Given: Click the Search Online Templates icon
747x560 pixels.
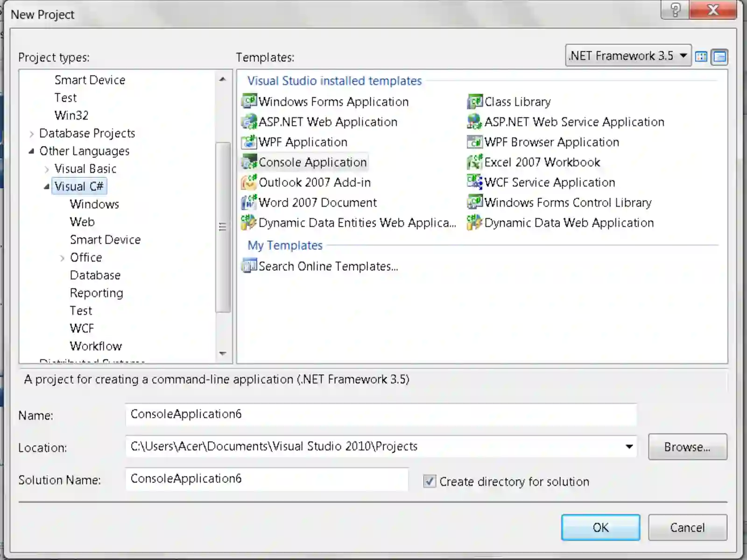Looking at the screenshot, I should coord(249,266).
